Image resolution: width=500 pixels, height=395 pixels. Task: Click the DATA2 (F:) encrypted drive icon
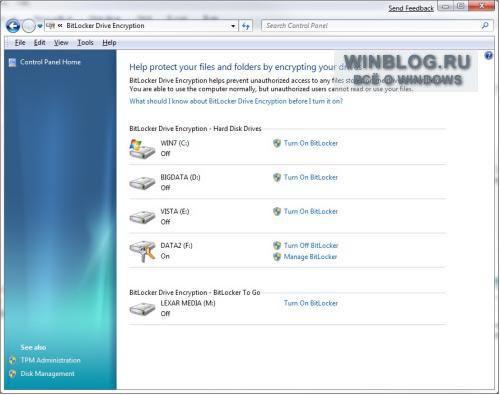point(143,251)
